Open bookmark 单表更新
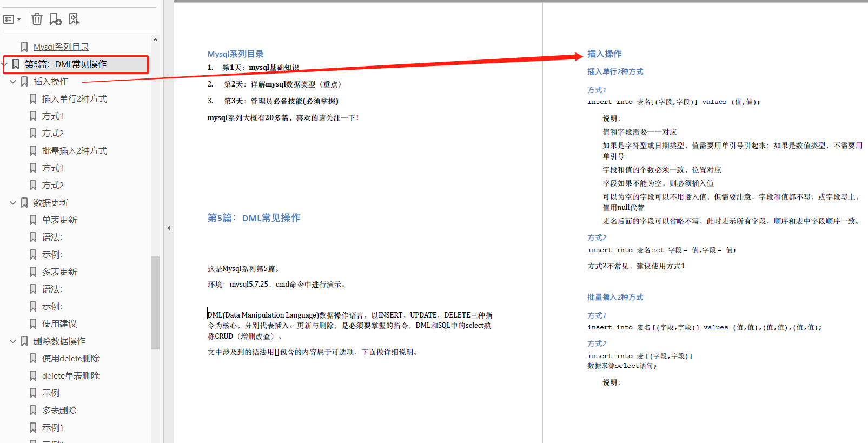 click(59, 220)
